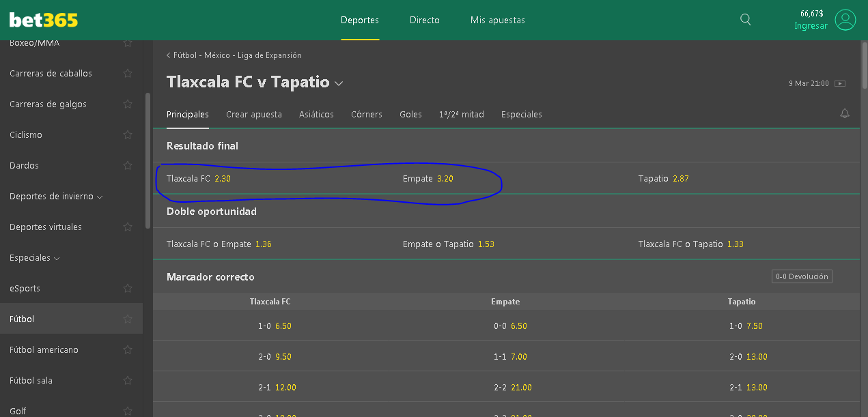This screenshot has height=417, width=868.
Task: Toggle the star next to Ciclismo
Action: coord(128,134)
